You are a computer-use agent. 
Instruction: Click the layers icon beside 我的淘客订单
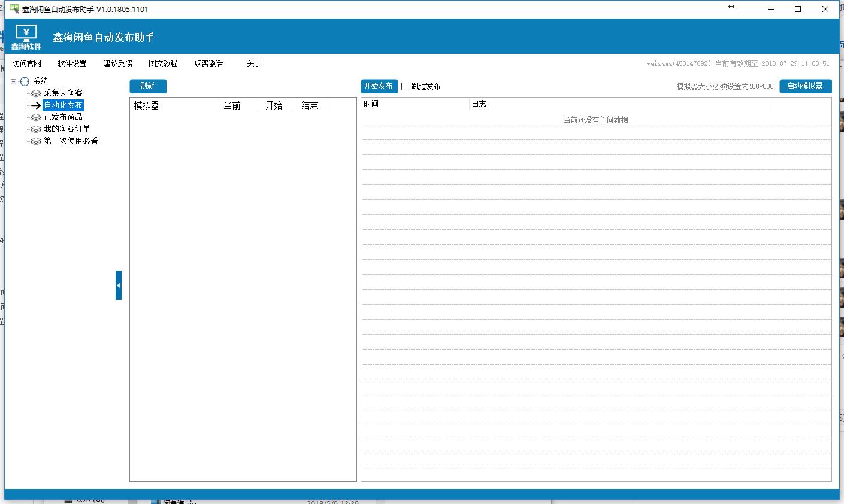(x=36, y=129)
